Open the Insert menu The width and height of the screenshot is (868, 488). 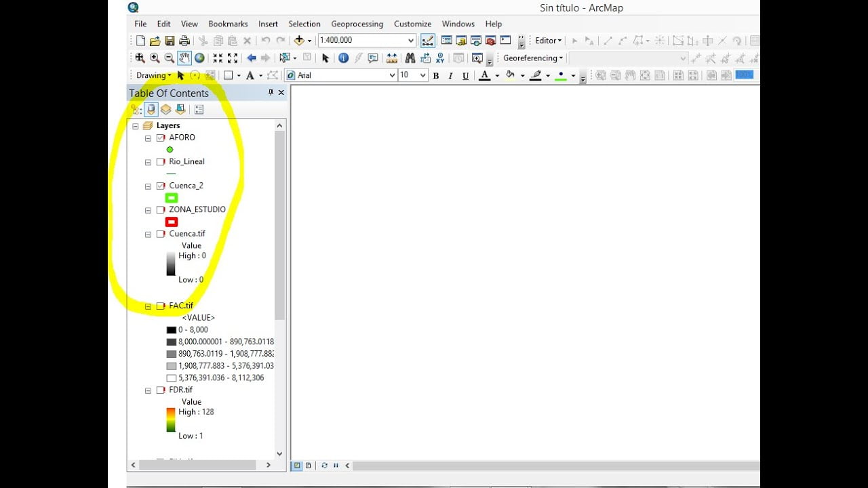268,24
